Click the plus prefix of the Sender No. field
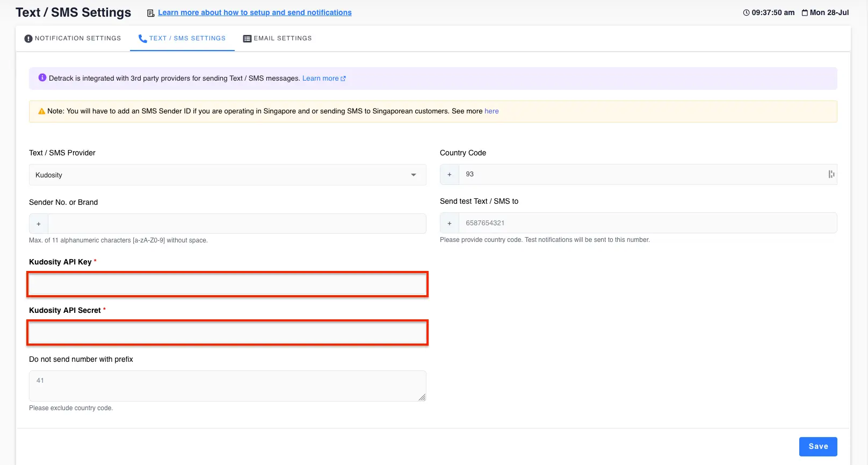The image size is (868, 465). pyautogui.click(x=39, y=224)
